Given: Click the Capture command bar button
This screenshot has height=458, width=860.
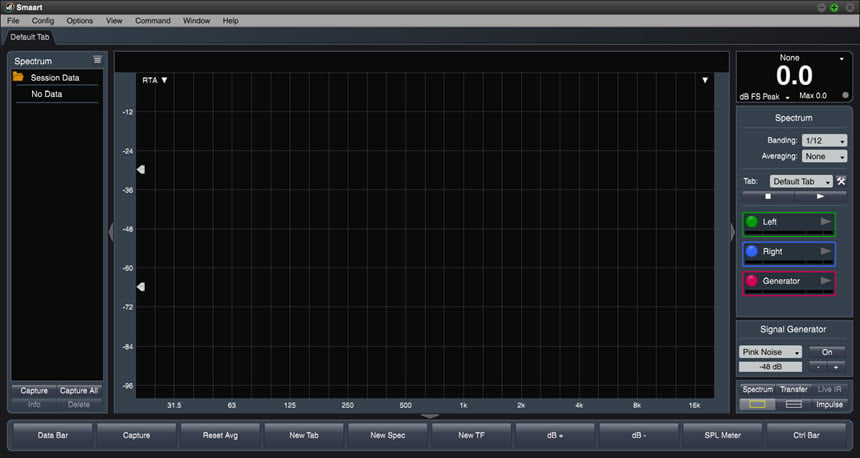Looking at the screenshot, I should (137, 435).
